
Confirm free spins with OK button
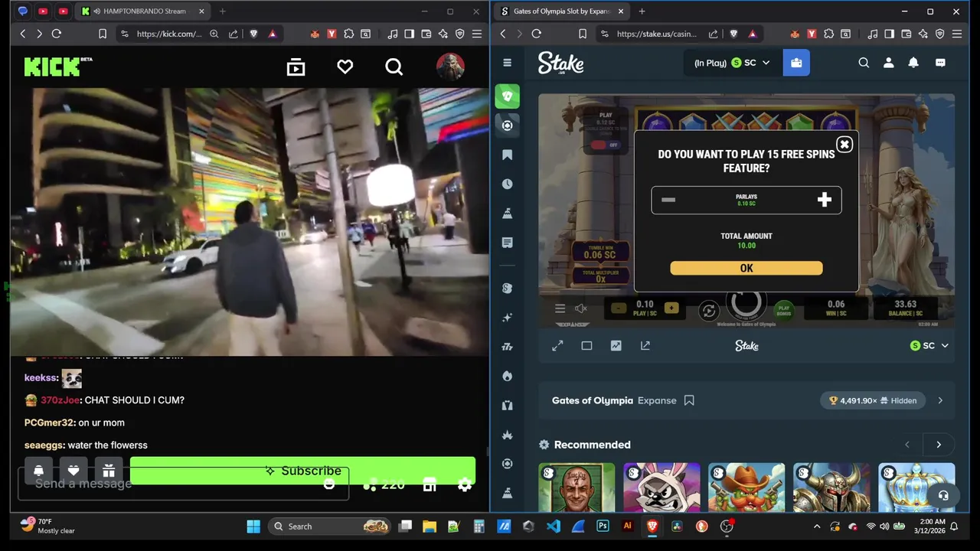(x=746, y=268)
